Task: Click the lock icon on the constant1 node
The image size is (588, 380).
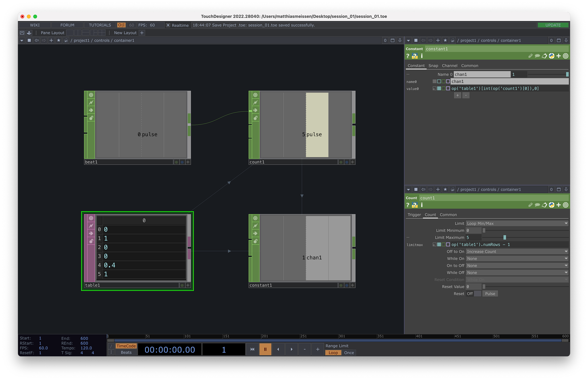Action: [256, 241]
